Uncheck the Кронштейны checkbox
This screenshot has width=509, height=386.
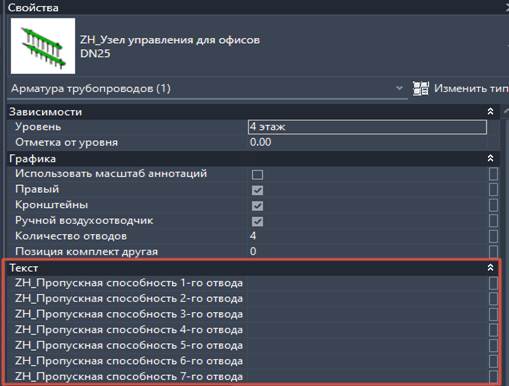click(257, 206)
